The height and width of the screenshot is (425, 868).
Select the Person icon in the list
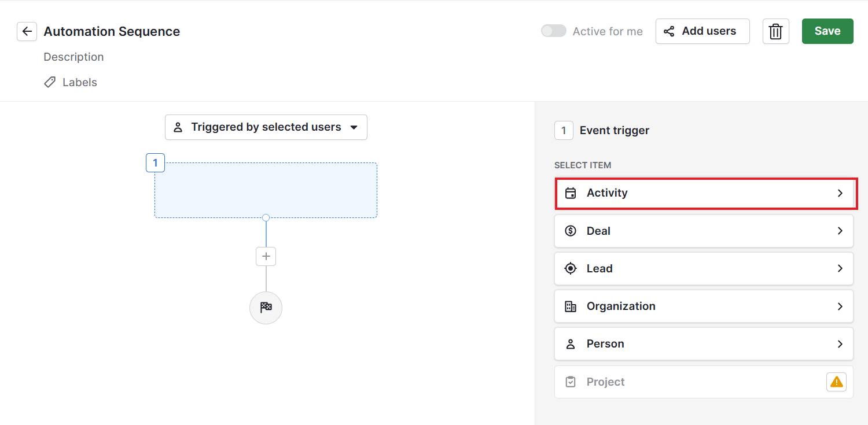tap(571, 343)
